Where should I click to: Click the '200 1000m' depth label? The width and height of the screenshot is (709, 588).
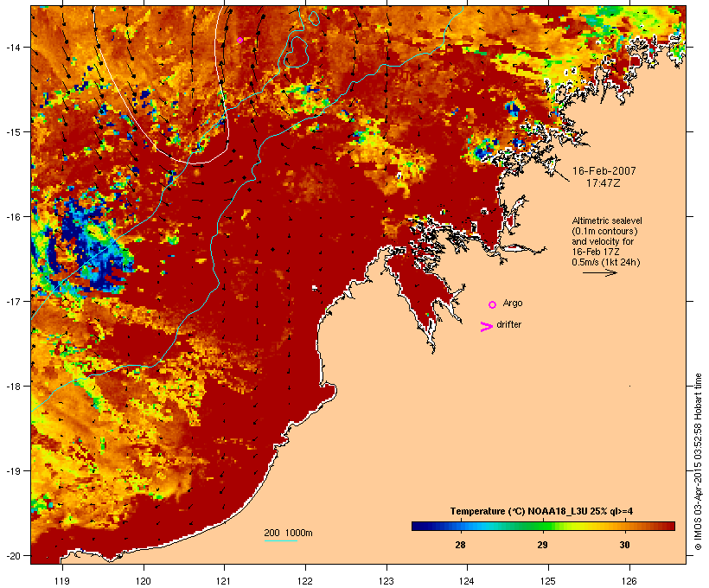coord(288,533)
